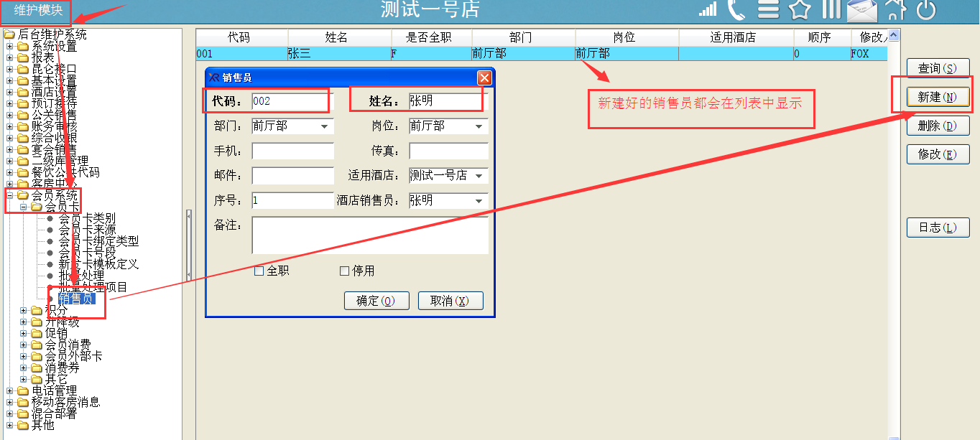
Task: Click the three vertical bars icon
Action: pyautogui.click(x=831, y=9)
